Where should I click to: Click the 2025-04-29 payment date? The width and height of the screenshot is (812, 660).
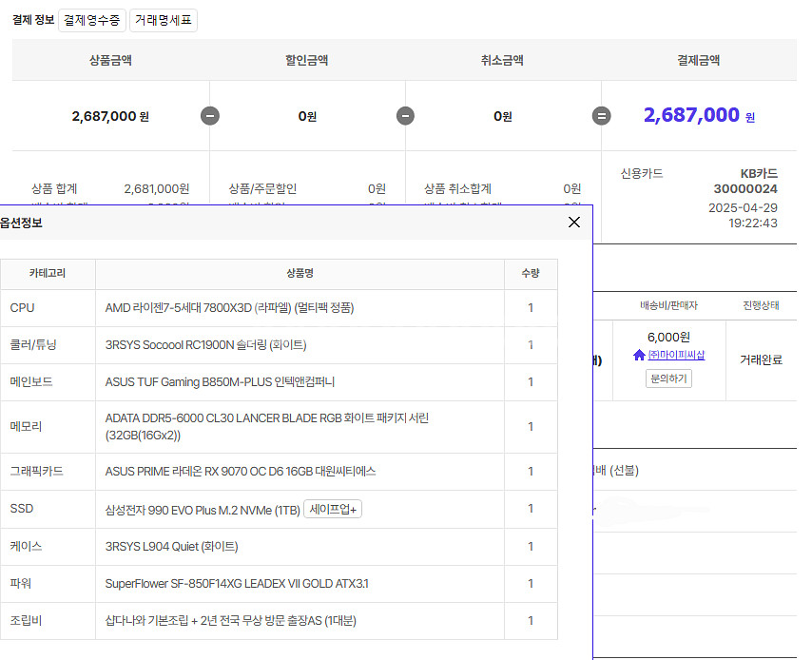click(743, 207)
